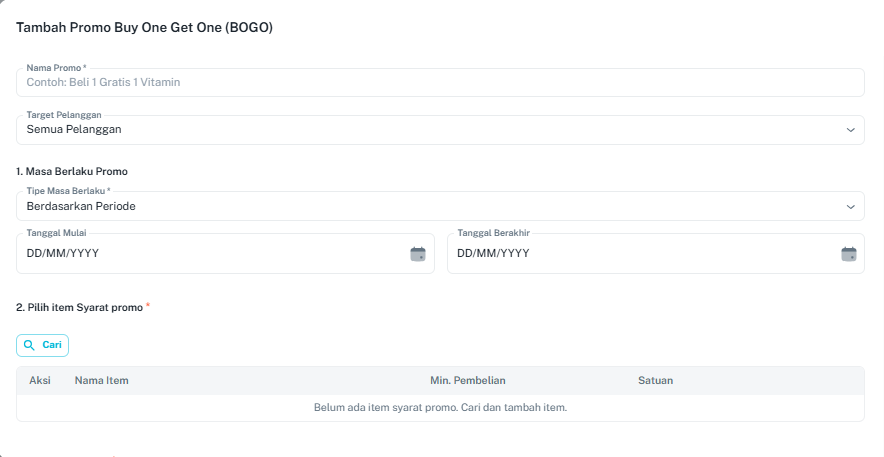Click the Tanggal Berakhir date field

click(x=640, y=254)
